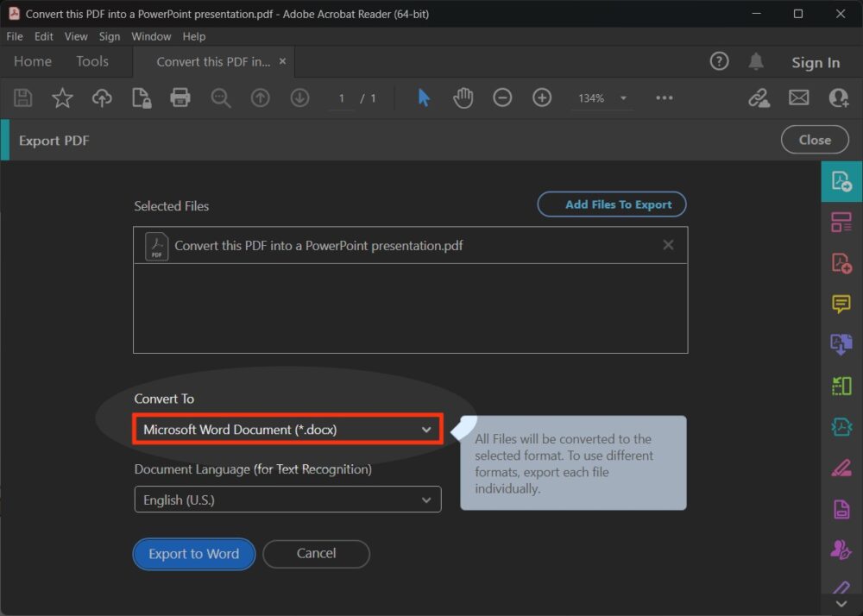This screenshot has height=616, width=863.
Task: Open the Document Language dropdown
Action: click(x=287, y=500)
